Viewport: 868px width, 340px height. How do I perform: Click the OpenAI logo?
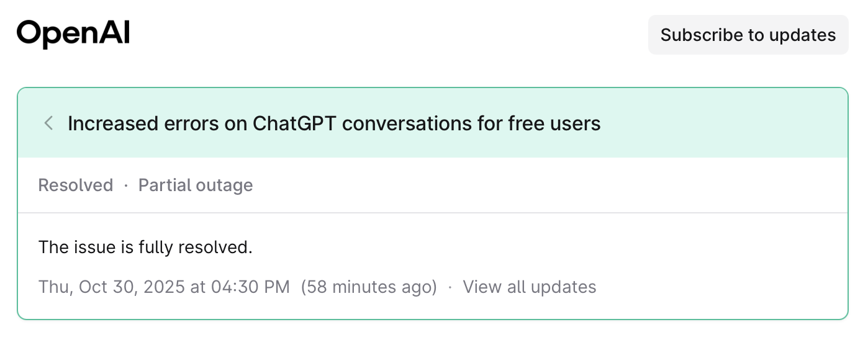pos(73,34)
